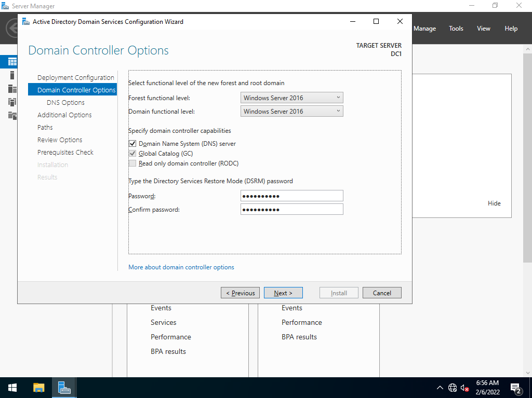Open the network globe tray icon

click(453, 388)
